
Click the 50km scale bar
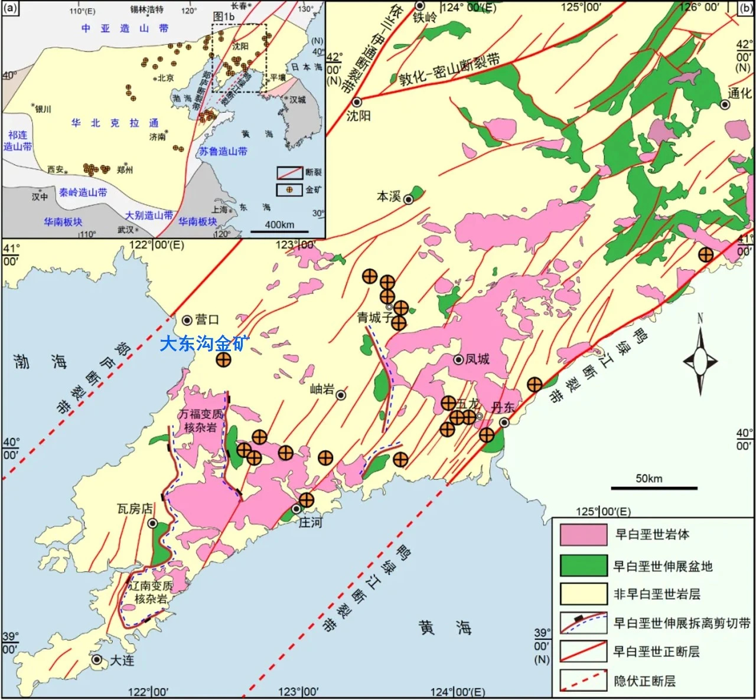(x=654, y=488)
